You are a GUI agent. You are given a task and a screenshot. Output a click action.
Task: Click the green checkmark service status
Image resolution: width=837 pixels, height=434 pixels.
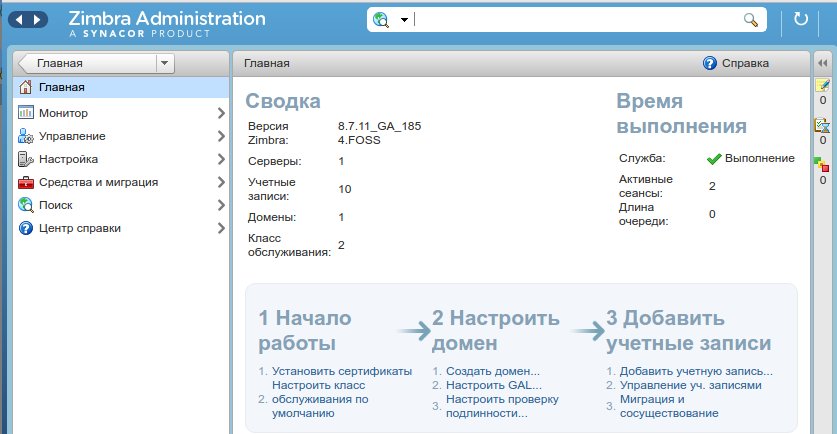pos(714,159)
